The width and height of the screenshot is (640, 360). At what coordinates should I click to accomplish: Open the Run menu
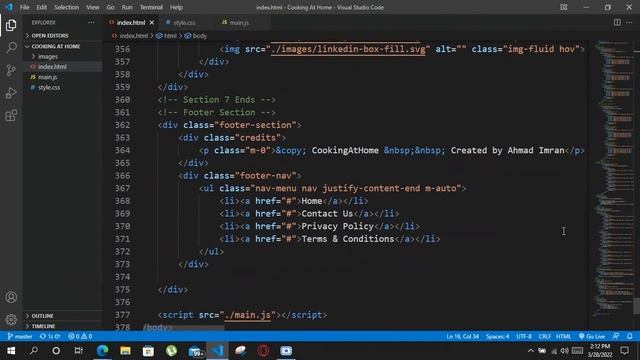click(127, 7)
